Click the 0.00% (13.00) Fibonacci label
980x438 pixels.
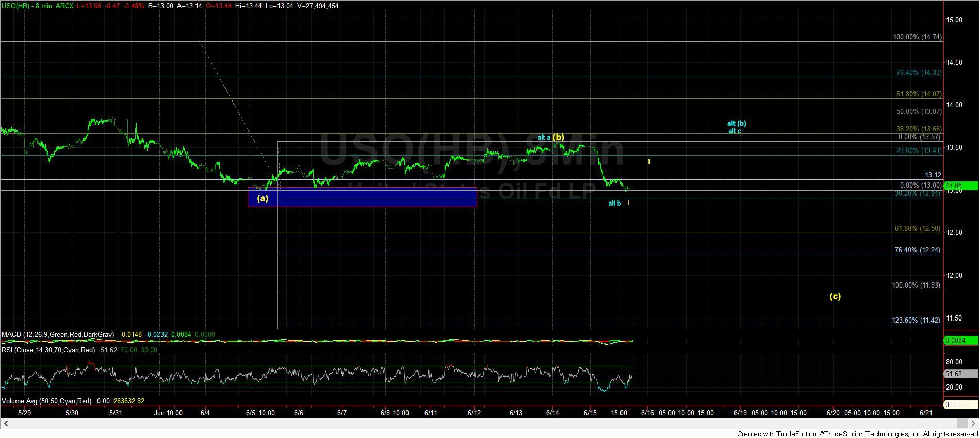coord(921,186)
